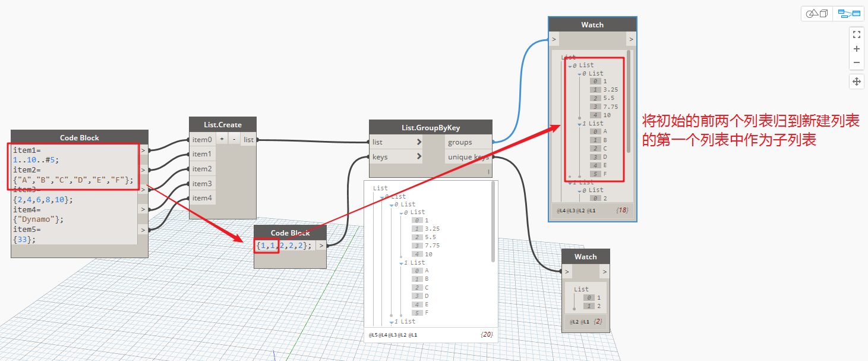The height and width of the screenshot is (361, 868).
Task: Collapse the '0 List' tree in top Watch
Action: coord(570,65)
